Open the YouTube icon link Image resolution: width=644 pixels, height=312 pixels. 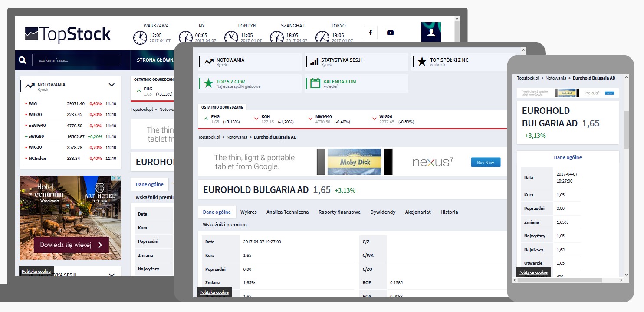390,33
